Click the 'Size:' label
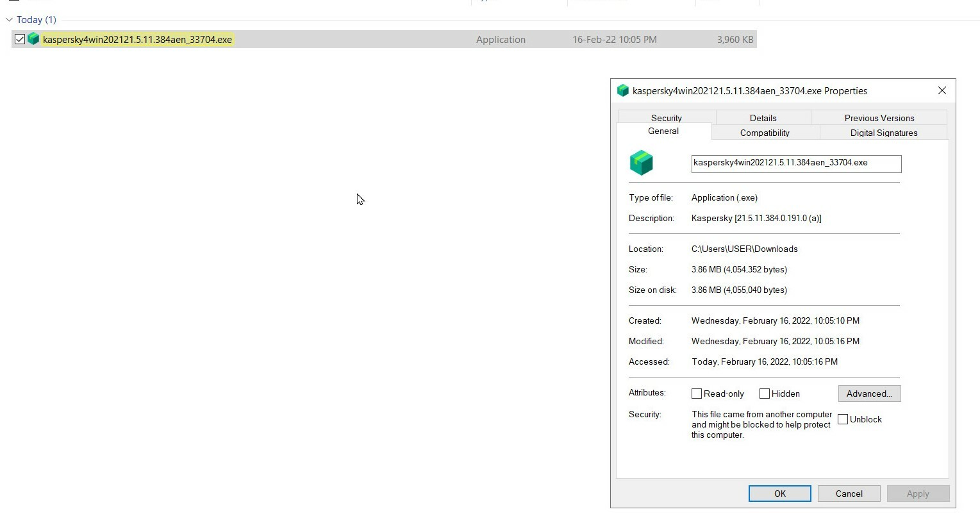Image resolution: width=980 pixels, height=532 pixels. tap(638, 270)
